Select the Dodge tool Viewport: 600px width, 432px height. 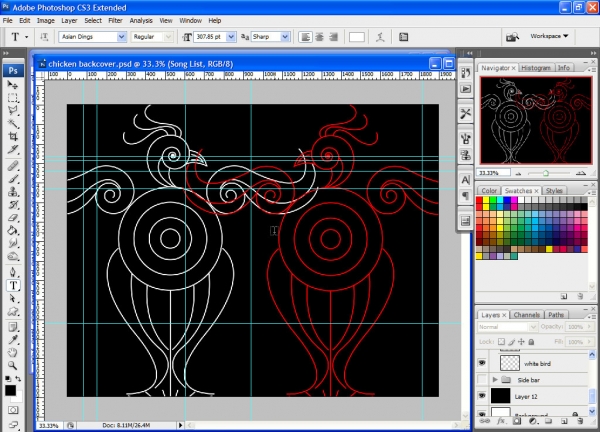13,256
